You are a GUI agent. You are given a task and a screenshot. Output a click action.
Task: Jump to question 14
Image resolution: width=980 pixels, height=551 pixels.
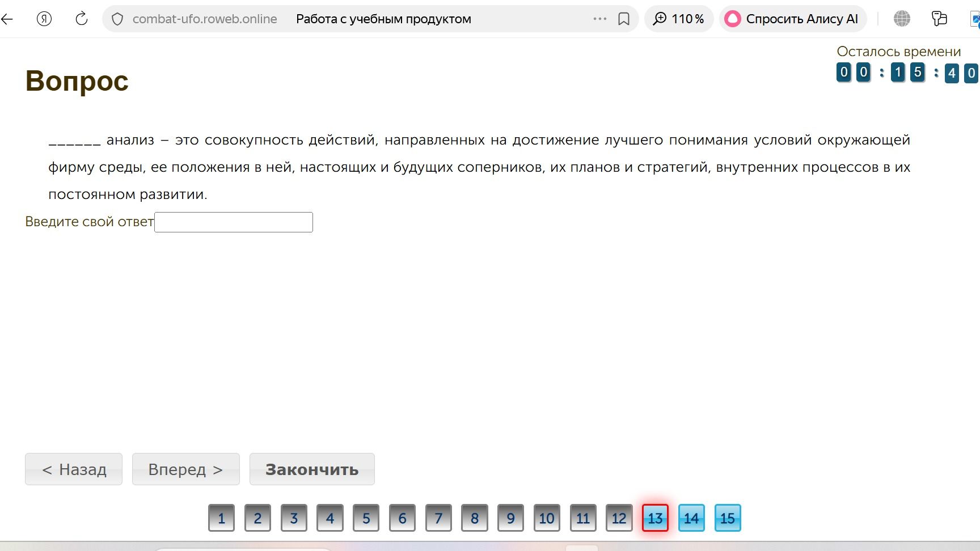[x=691, y=518]
